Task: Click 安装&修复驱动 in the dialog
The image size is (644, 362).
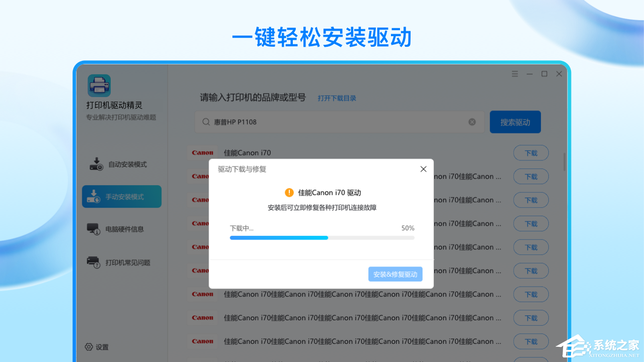Action: click(x=395, y=274)
